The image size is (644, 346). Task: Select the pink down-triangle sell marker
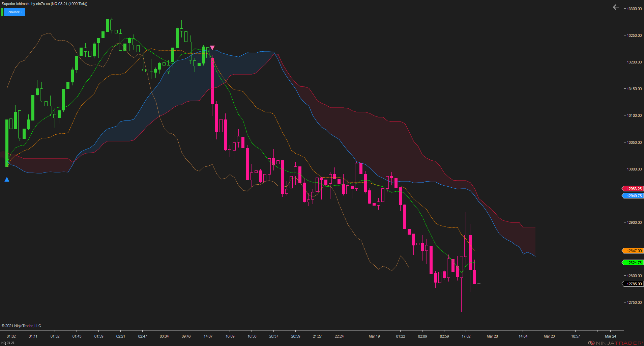[x=212, y=47]
